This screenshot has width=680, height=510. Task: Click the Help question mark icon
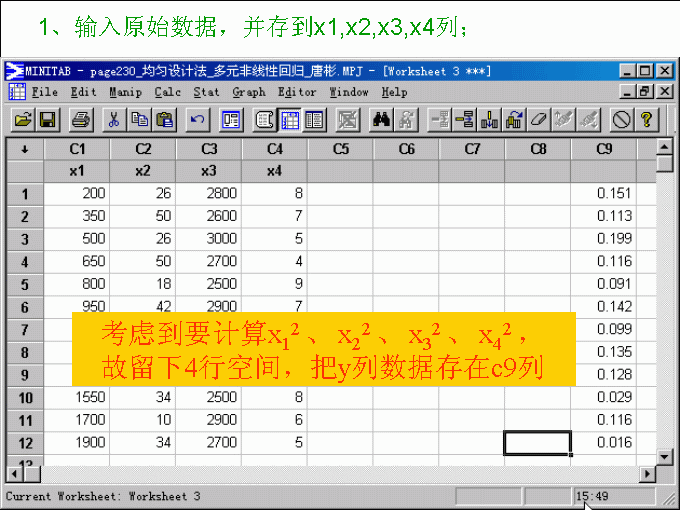[647, 120]
